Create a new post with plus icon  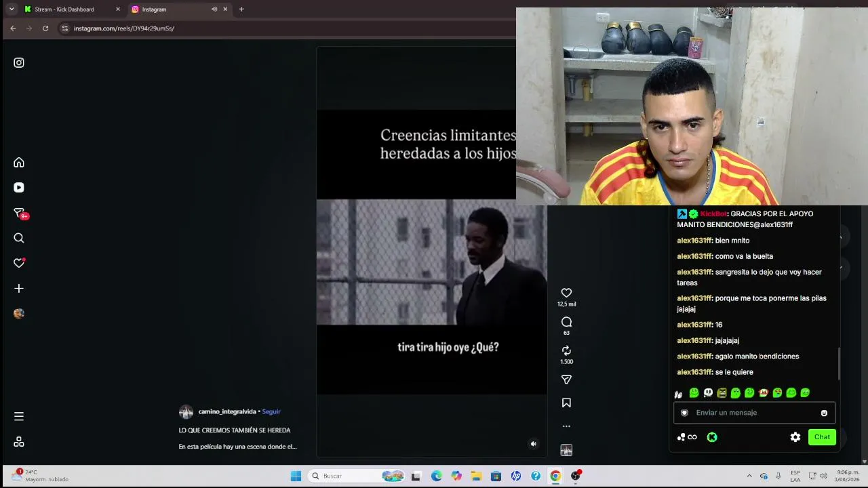pyautogui.click(x=19, y=288)
